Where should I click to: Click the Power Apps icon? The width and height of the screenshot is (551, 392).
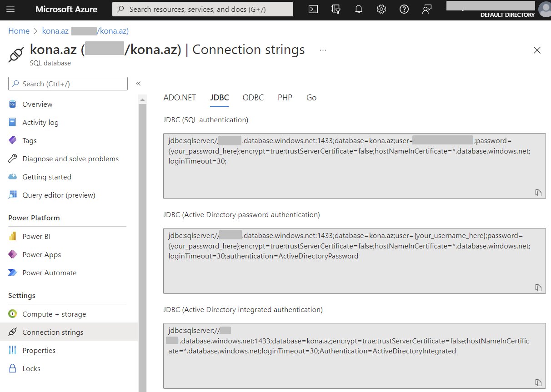click(x=13, y=254)
